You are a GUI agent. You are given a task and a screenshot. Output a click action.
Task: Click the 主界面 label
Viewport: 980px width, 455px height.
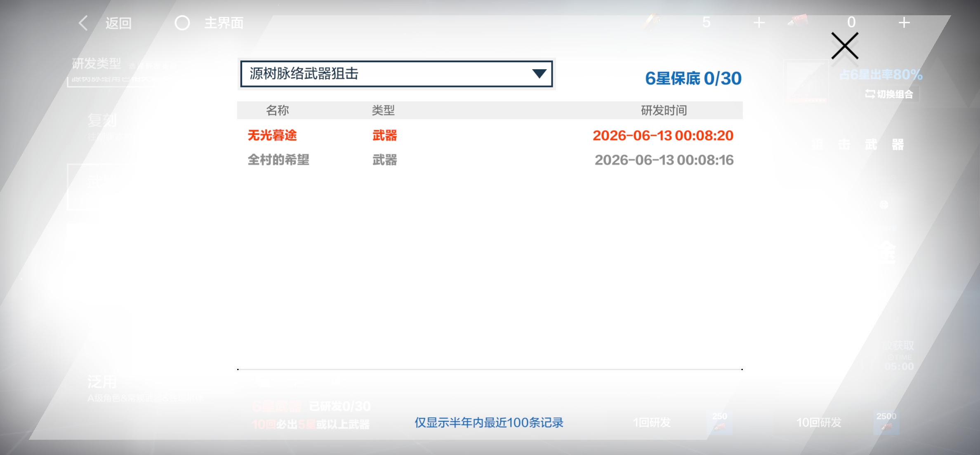[224, 23]
